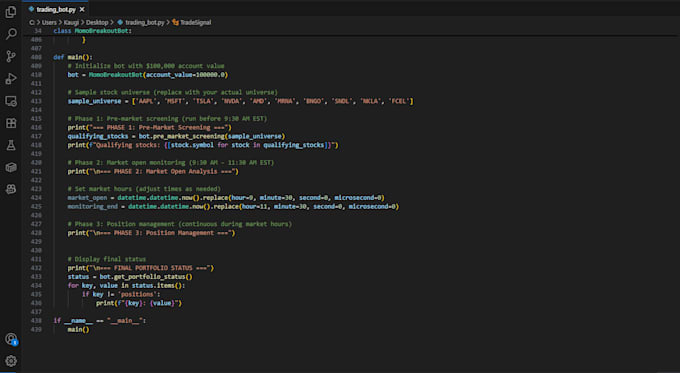Open the Search view icon
The height and width of the screenshot is (373, 680).
coord(11,34)
